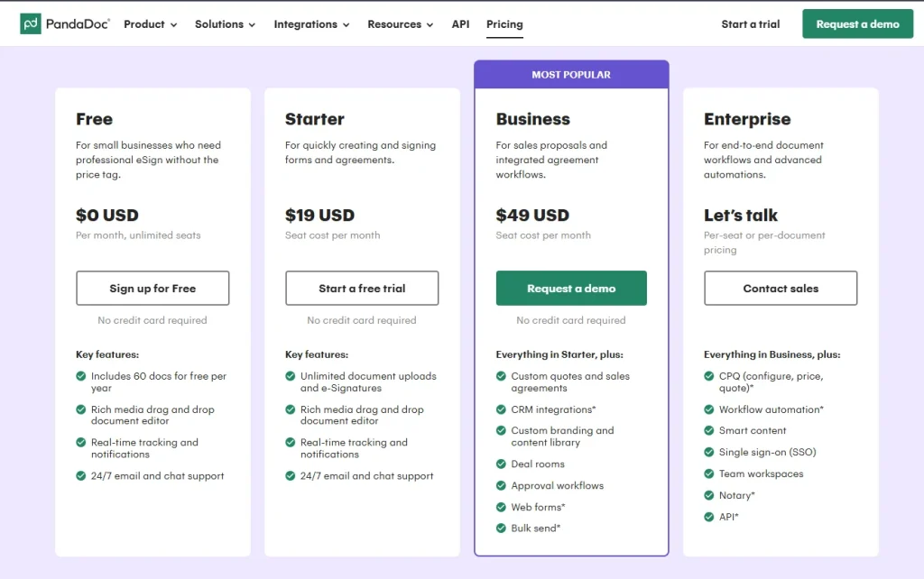Click the Start a trial link
924x579 pixels.
(x=750, y=24)
